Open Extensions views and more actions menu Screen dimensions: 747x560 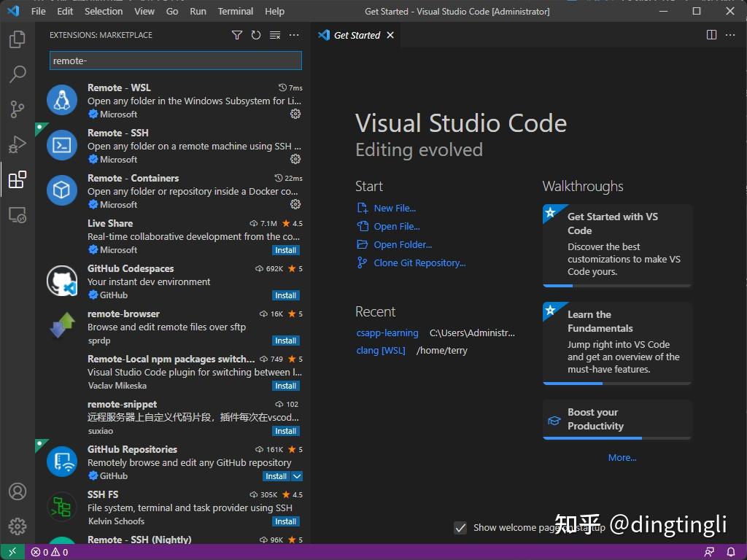294,35
